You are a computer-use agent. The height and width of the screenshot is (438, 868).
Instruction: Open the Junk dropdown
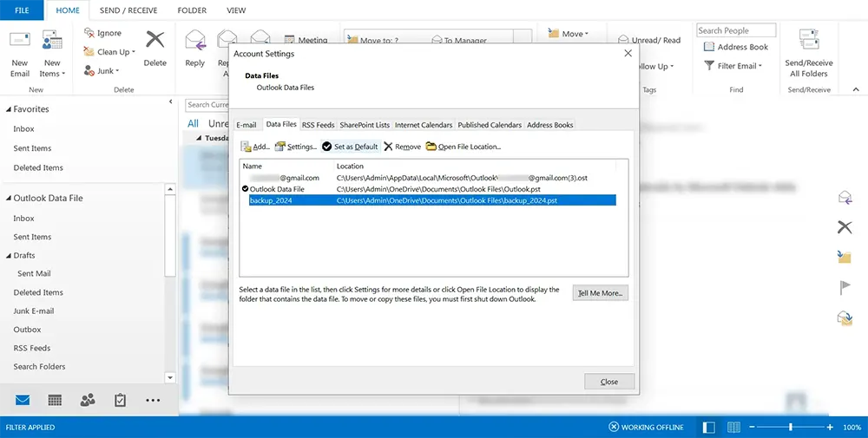pyautogui.click(x=102, y=71)
